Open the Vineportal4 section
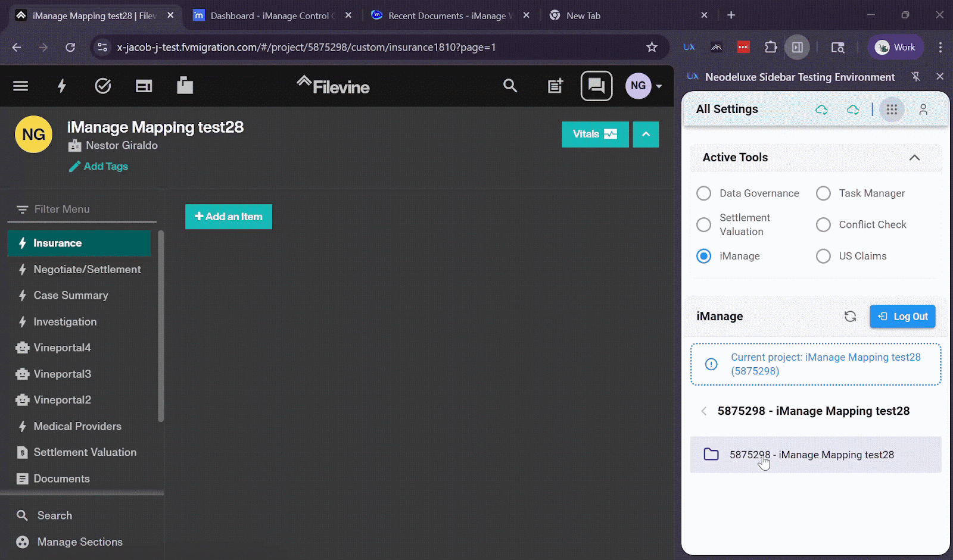 [79, 348]
